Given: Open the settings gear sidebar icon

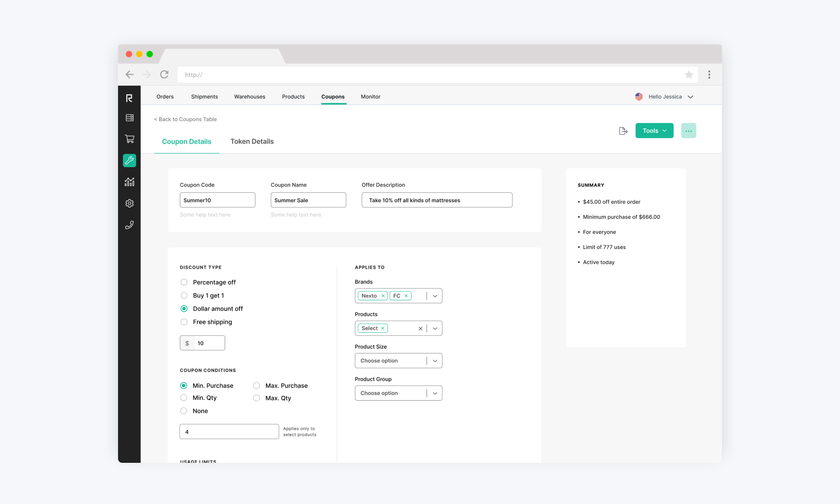Looking at the screenshot, I should [x=129, y=203].
